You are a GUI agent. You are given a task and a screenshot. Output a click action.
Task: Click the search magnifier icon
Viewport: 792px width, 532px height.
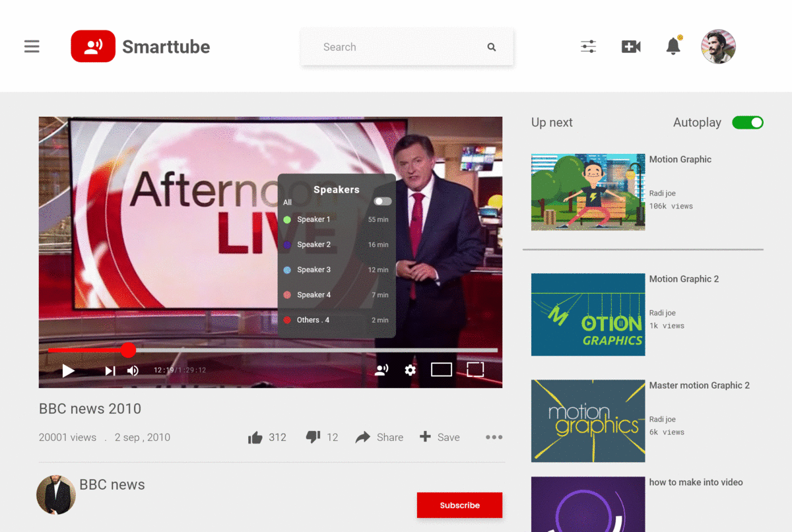[492, 47]
